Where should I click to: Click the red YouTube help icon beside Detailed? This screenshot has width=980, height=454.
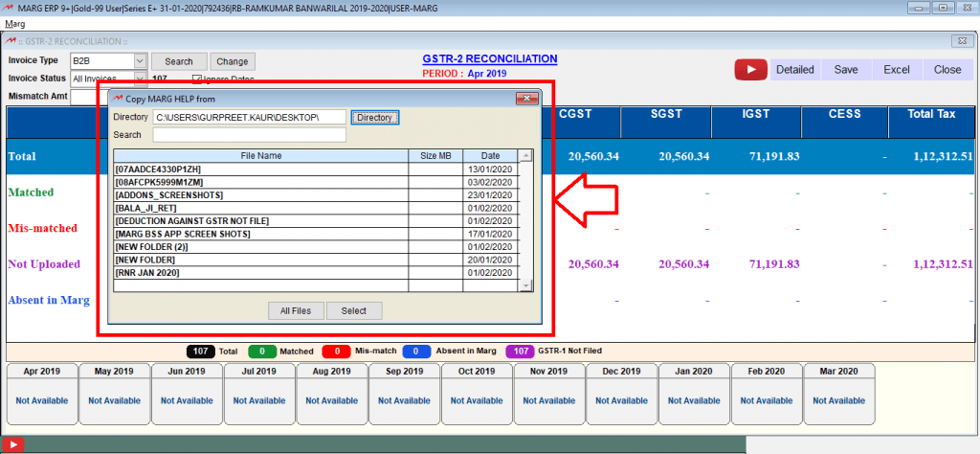click(x=750, y=69)
